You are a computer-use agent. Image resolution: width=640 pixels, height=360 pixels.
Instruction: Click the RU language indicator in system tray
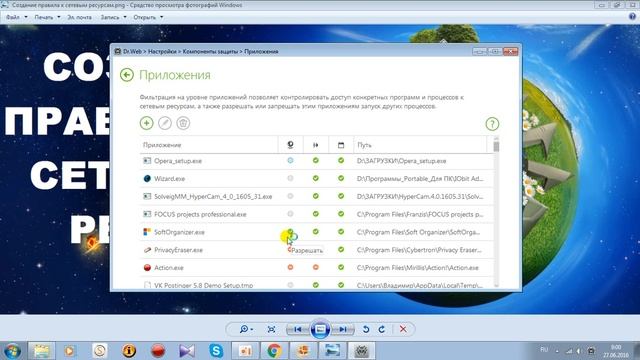pyautogui.click(x=544, y=350)
